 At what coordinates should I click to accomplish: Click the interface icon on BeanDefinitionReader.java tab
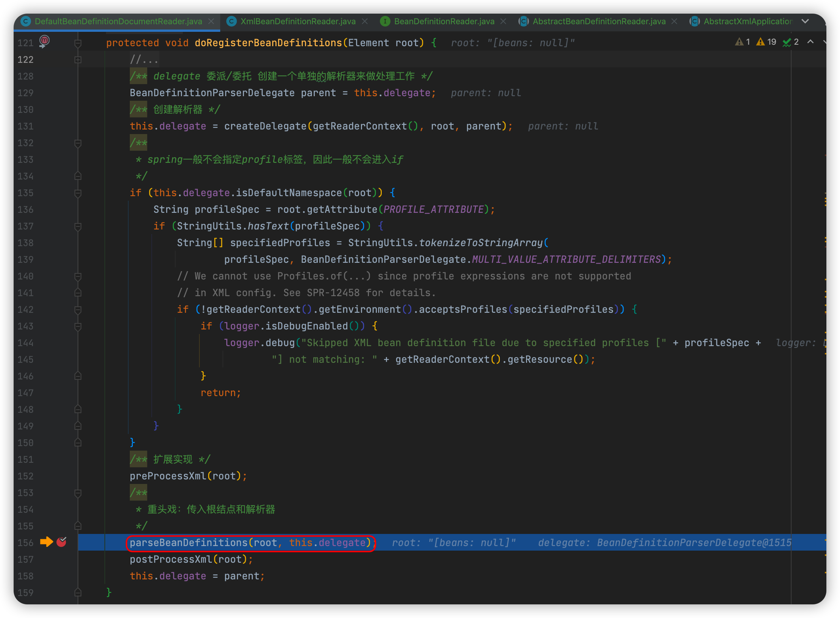pyautogui.click(x=385, y=21)
